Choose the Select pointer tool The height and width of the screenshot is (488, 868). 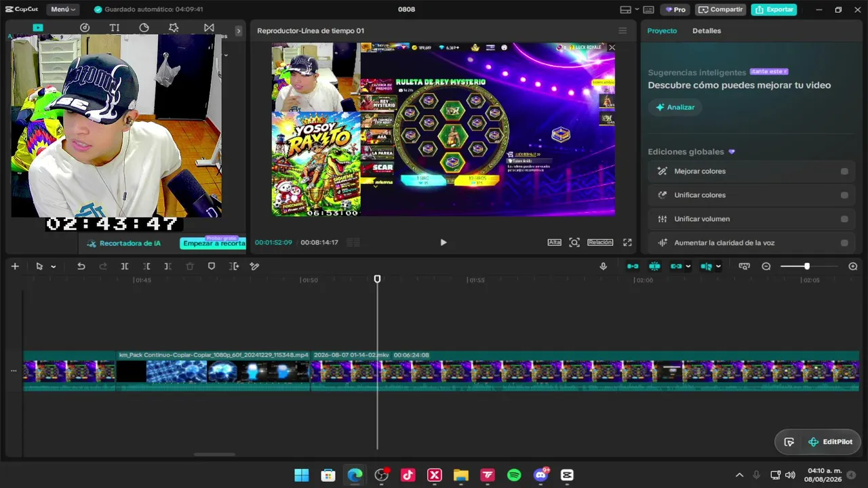(x=39, y=266)
